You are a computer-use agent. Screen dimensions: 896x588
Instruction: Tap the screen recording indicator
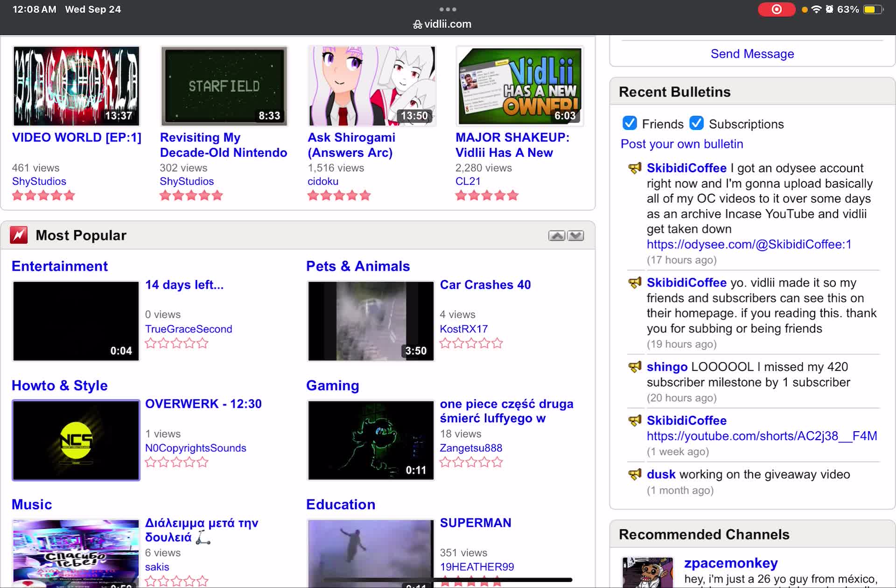pyautogui.click(x=776, y=9)
